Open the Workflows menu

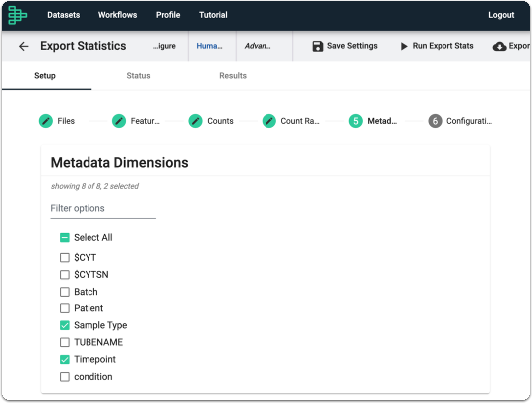(117, 15)
